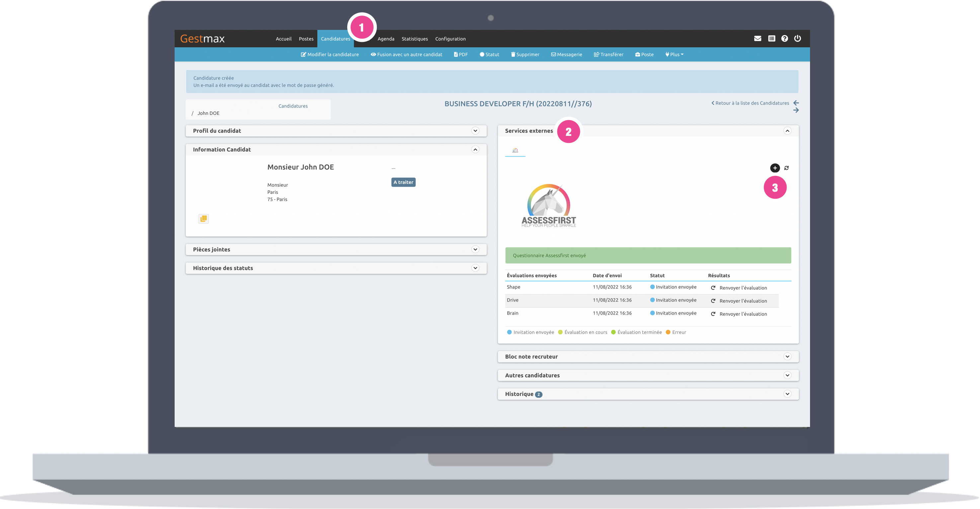
Task: Collapse the Information Candidat section
Action: click(475, 150)
